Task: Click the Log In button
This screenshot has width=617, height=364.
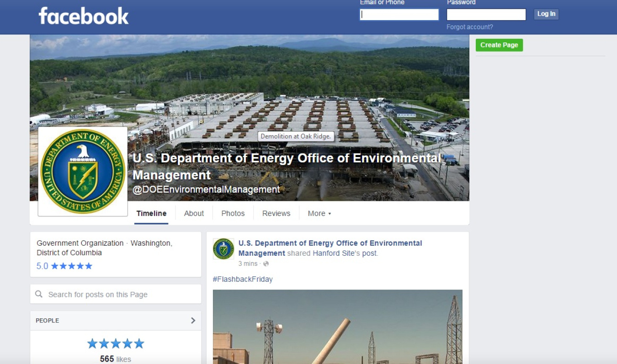Action: [546, 14]
